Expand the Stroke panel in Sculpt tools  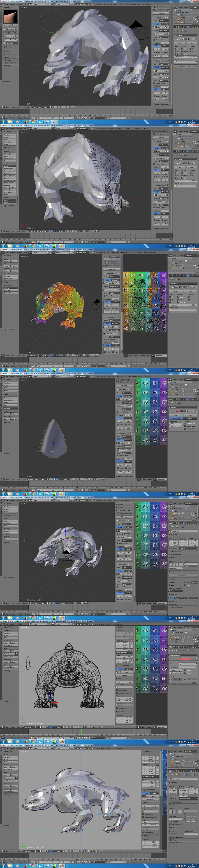[7, 54]
